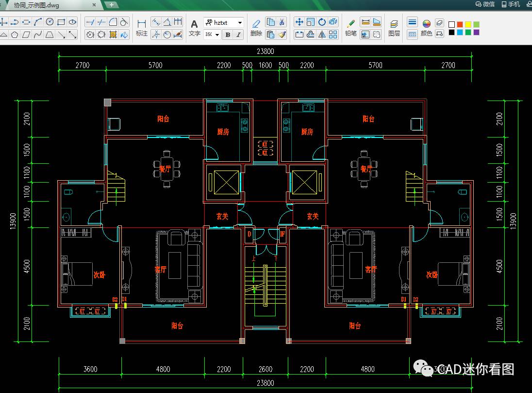
Task: Toggle italic text formatting
Action: [238, 34]
